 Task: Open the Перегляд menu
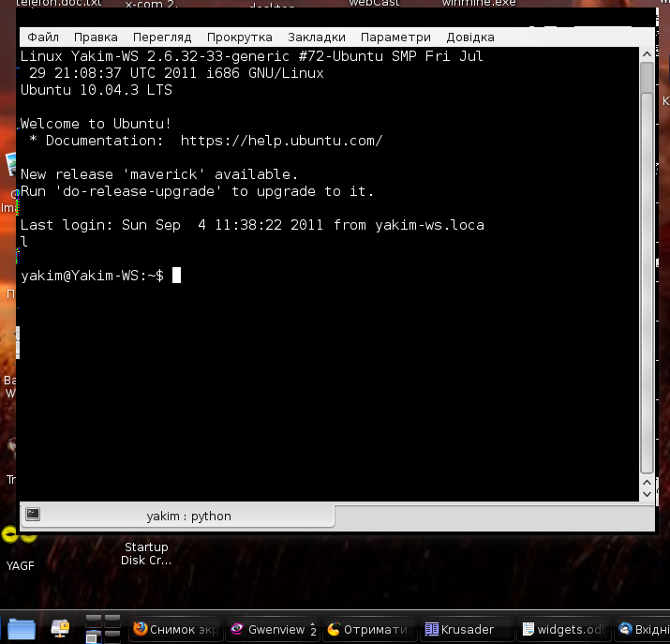point(162,37)
